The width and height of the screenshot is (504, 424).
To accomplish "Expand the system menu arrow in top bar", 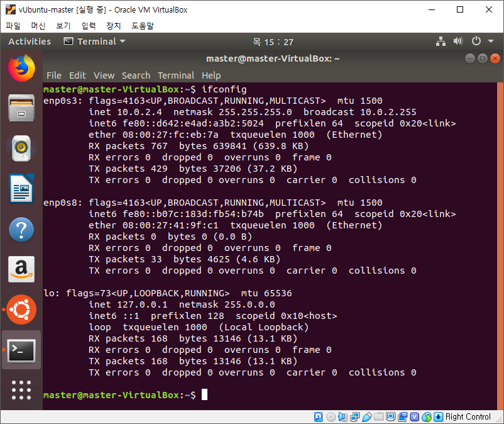I will (491, 41).
